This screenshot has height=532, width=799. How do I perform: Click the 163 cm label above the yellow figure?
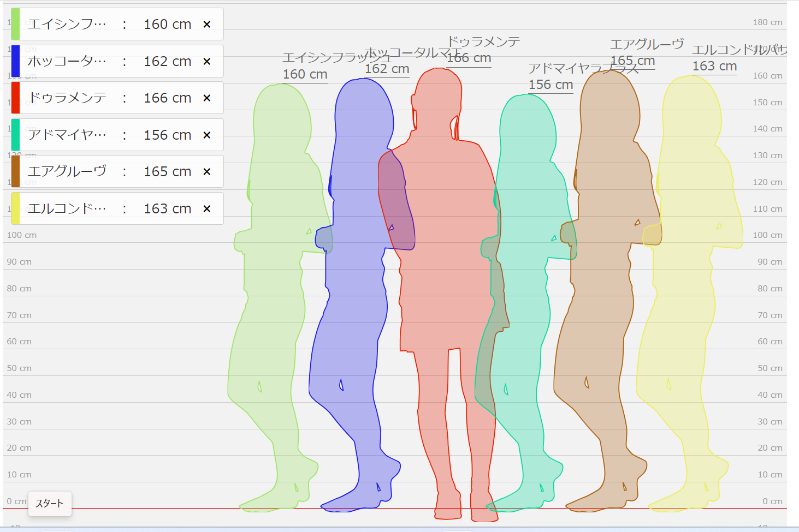[715, 66]
